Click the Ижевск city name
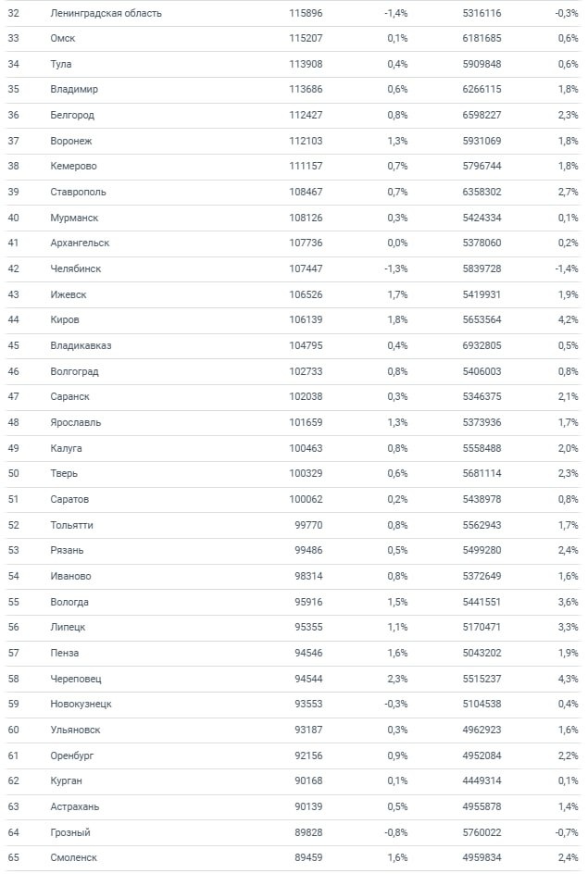 pos(69,294)
